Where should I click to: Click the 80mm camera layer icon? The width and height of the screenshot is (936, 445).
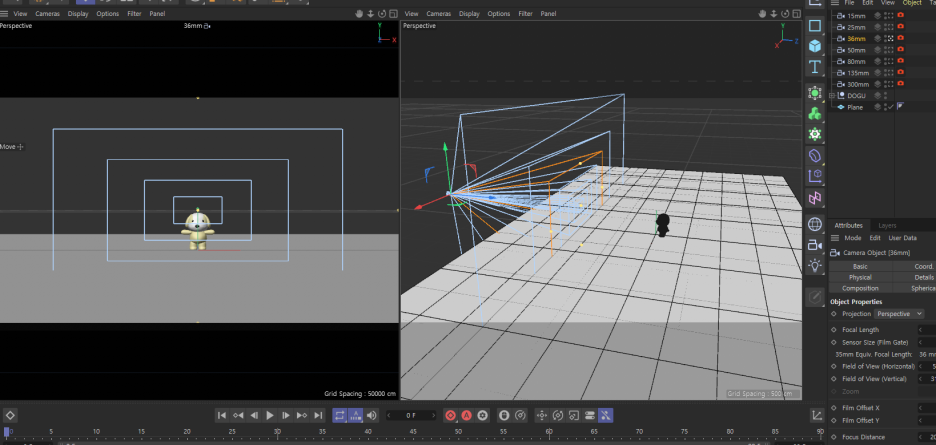(878, 62)
